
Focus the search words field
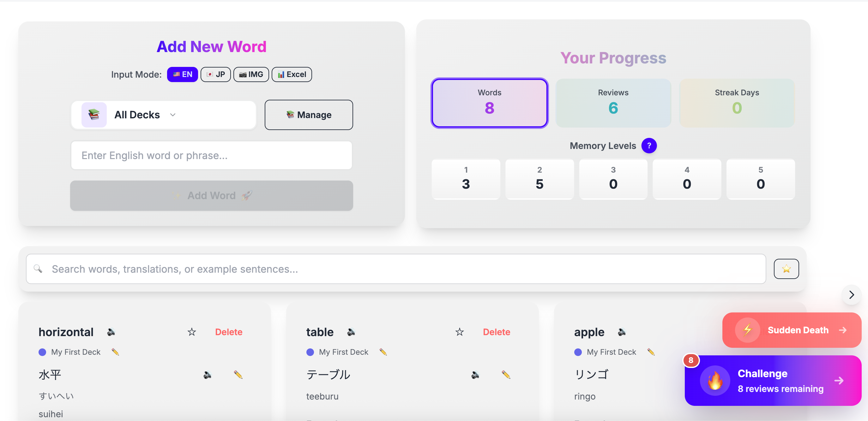pos(396,269)
